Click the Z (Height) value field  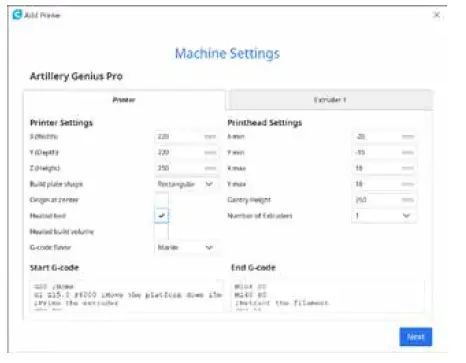187,168
